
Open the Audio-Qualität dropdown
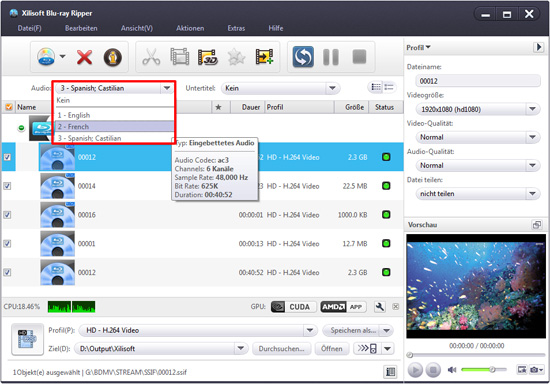(532, 165)
